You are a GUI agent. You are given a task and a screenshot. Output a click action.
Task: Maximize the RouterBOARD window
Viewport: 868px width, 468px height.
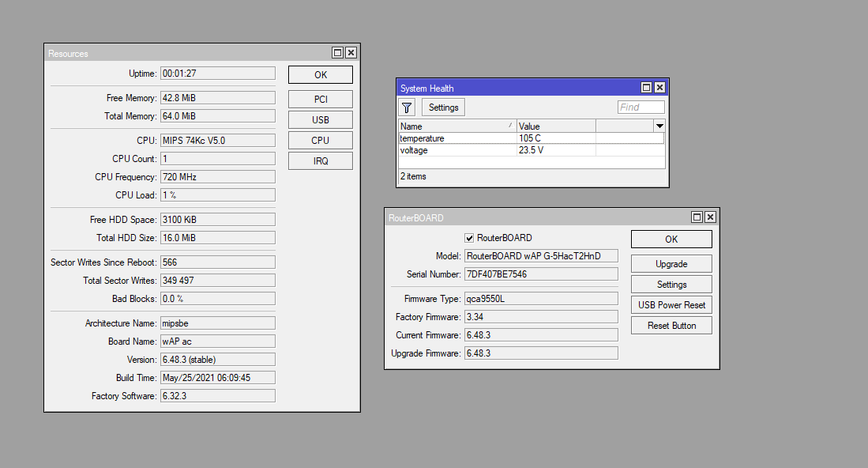point(697,217)
